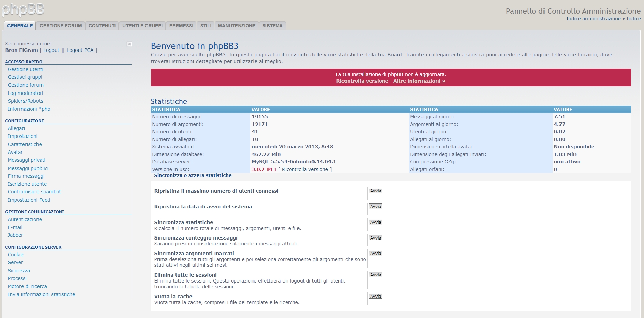Open Impostazioni Feed
Viewport: 644px width, 318px height.
coord(29,200)
